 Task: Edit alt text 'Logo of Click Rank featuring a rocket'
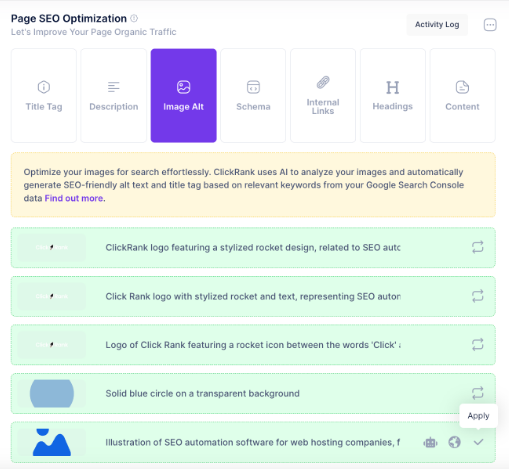253,345
